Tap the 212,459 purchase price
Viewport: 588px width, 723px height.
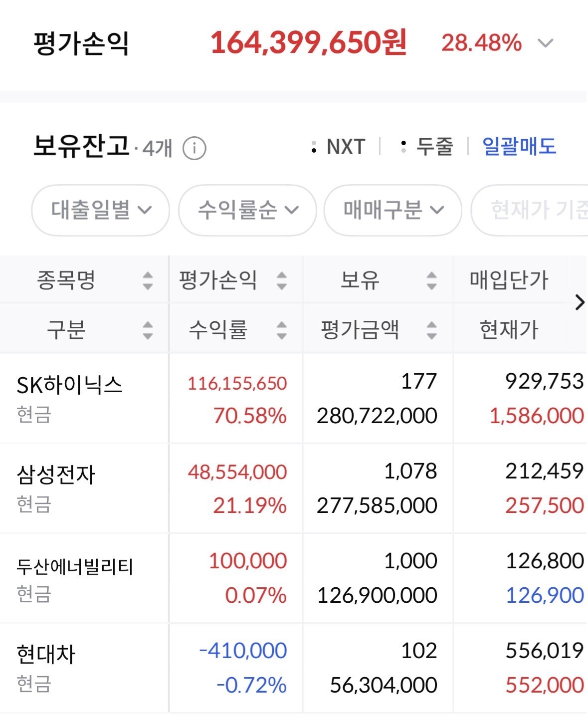[545, 471]
